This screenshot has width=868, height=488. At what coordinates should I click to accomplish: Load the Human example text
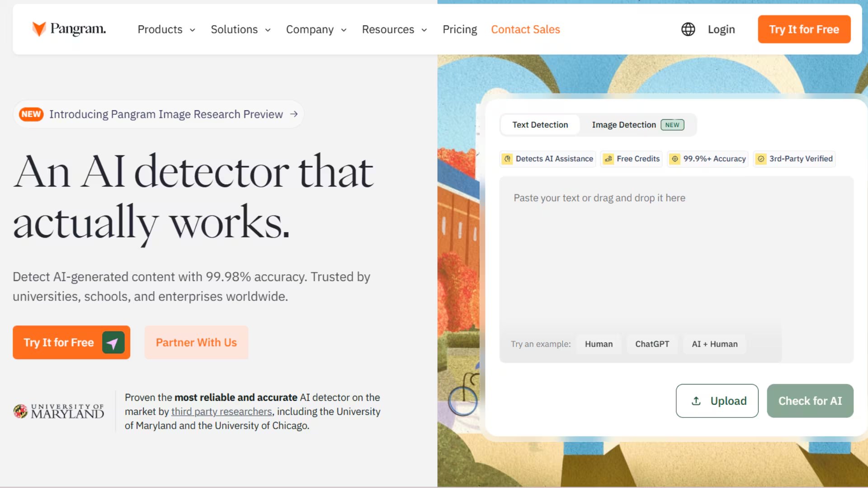[599, 344]
